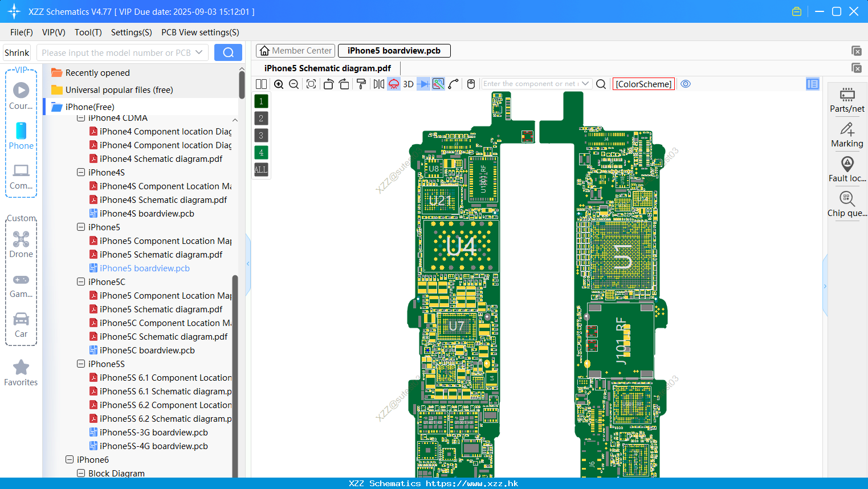
Task: Open iPhone5C boardview.pcb file
Action: [147, 351]
